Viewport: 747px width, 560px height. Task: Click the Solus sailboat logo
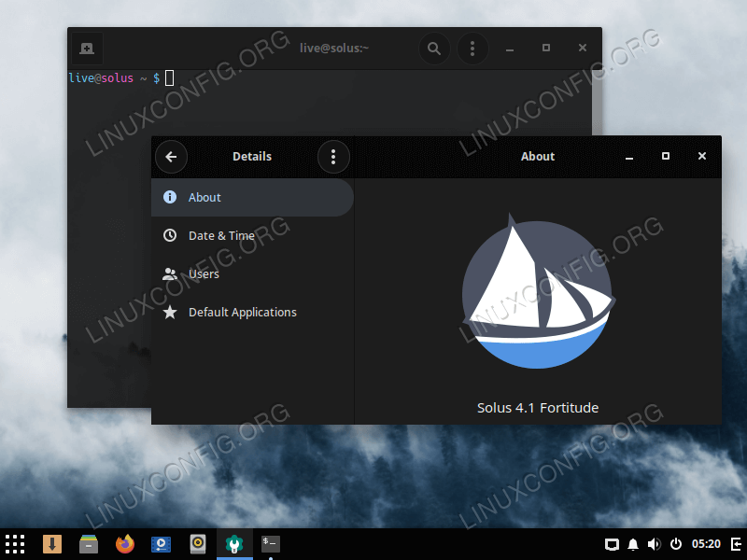[x=538, y=291]
